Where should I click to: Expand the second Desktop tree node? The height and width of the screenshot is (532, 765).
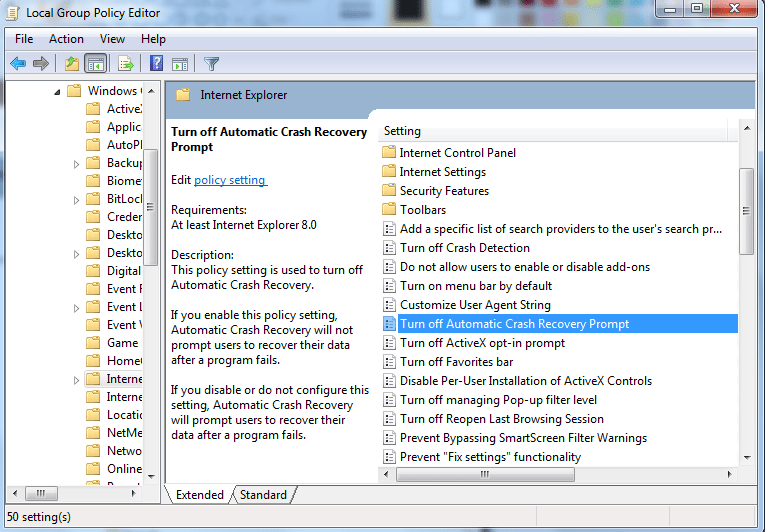tap(76, 254)
